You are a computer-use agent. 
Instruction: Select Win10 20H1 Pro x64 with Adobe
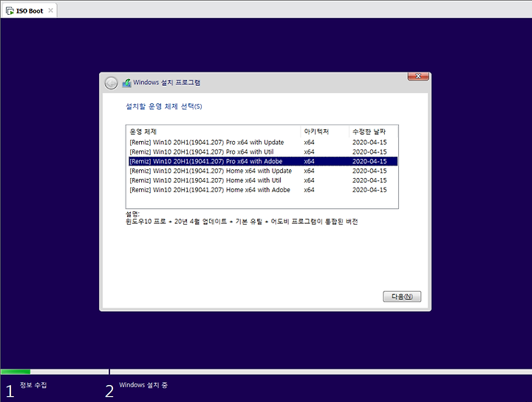[263, 162]
